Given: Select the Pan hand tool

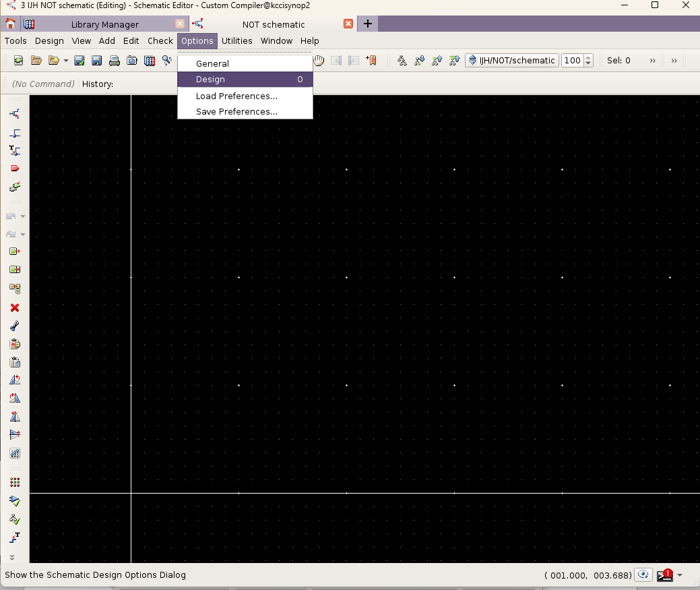Looking at the screenshot, I should (x=319, y=60).
